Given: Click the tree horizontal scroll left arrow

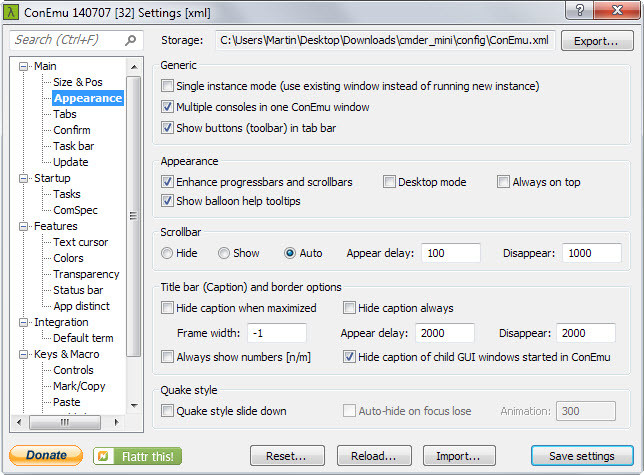Looking at the screenshot, I should coord(19,422).
